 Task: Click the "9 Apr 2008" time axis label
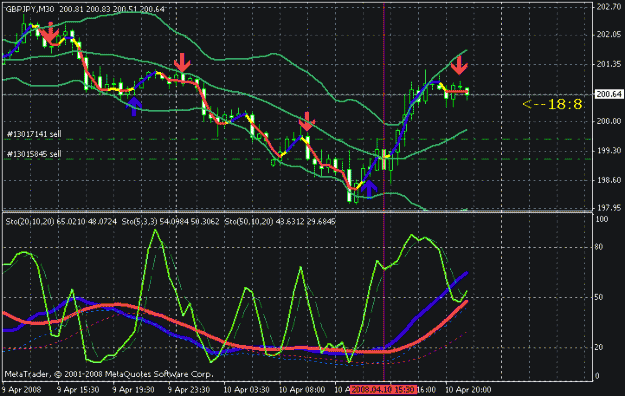tap(21, 390)
